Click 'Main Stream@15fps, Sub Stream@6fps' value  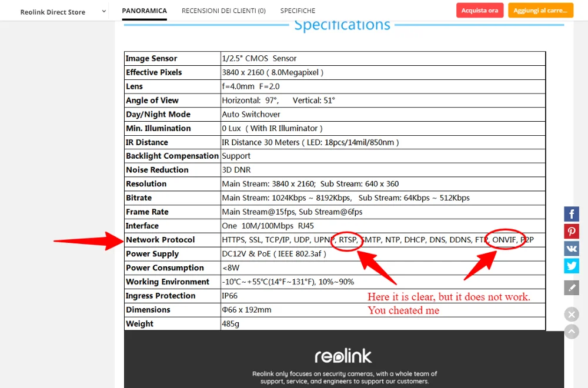tap(292, 212)
